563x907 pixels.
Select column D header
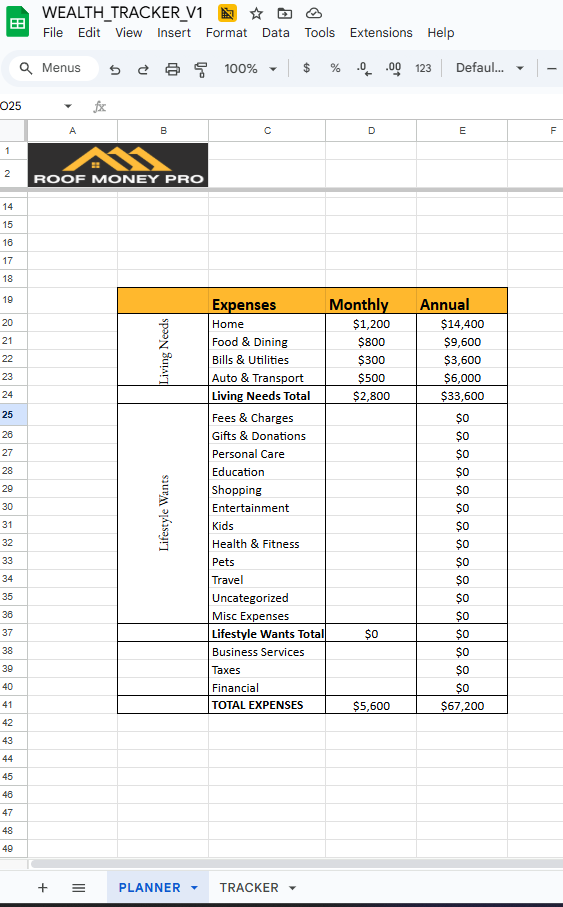click(371, 131)
